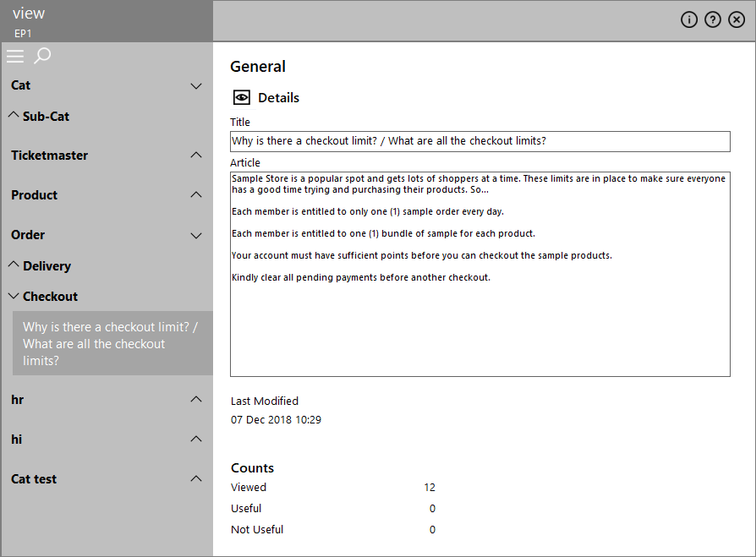Screen dimensions: 756x557
Task: Expand the Product category chevron
Action: coord(195,194)
